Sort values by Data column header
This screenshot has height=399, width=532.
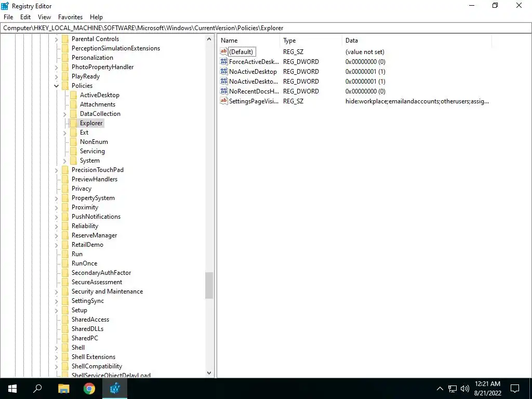pos(417,41)
